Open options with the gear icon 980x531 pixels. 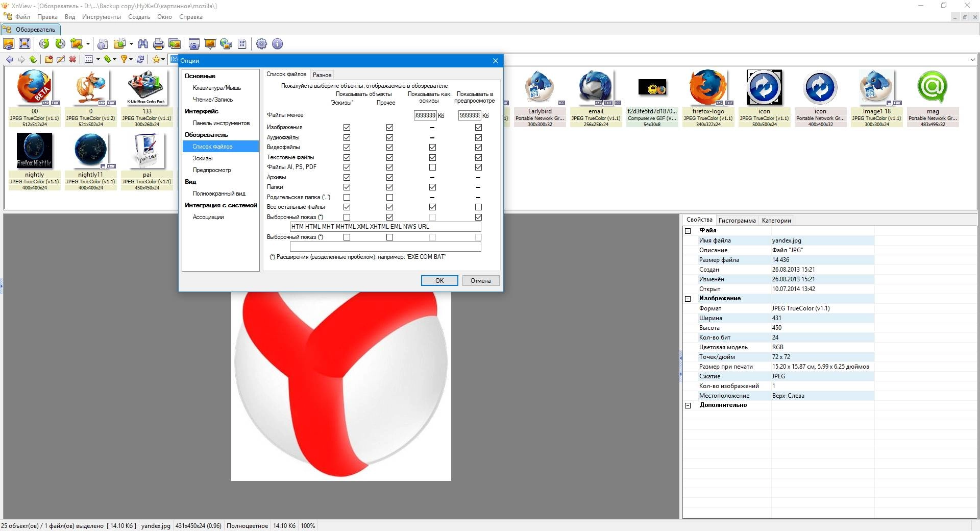(x=261, y=44)
